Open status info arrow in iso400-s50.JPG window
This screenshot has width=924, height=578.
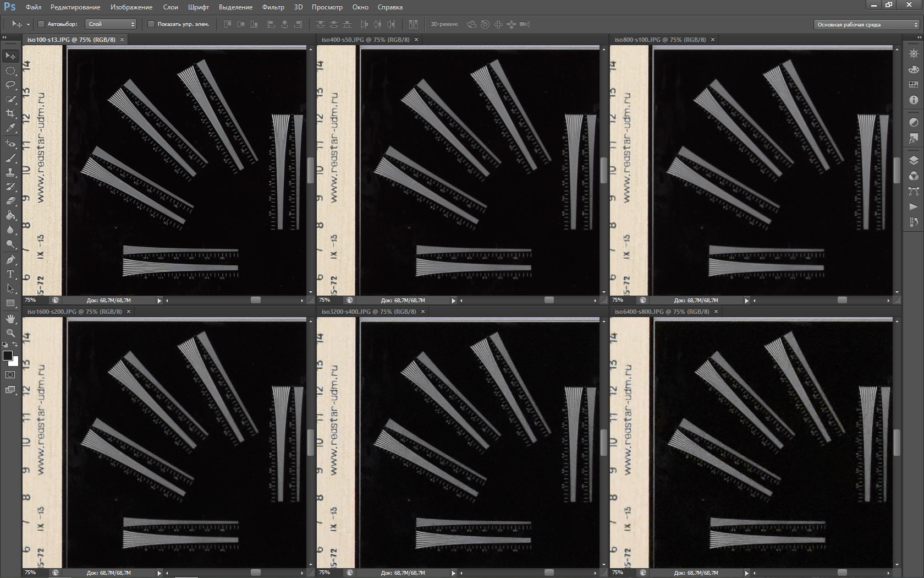click(x=453, y=301)
